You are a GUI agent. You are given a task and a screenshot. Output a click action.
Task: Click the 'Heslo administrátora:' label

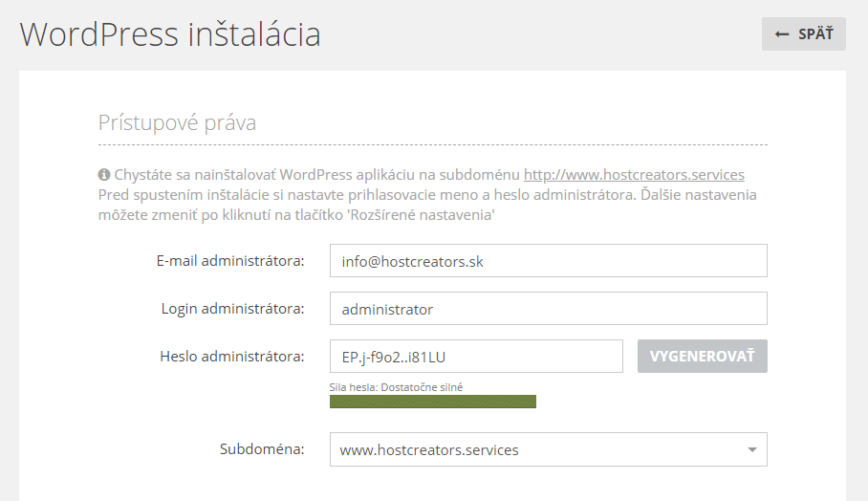coord(232,357)
